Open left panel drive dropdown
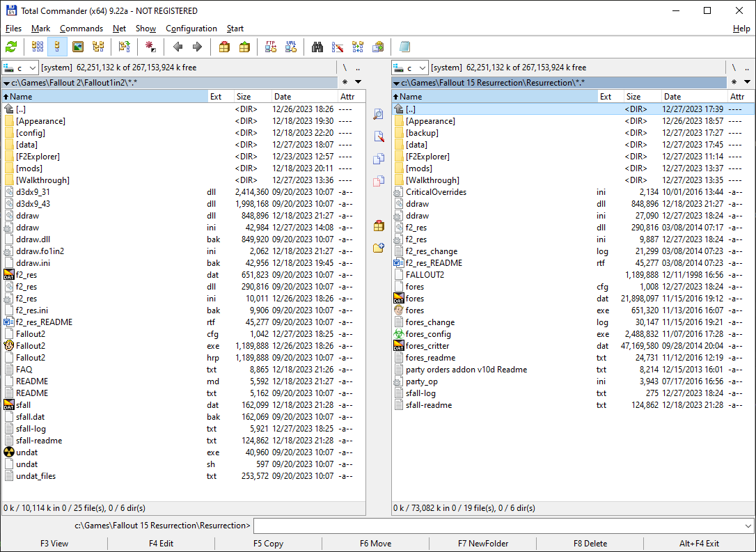The image size is (756, 552). (x=19, y=68)
